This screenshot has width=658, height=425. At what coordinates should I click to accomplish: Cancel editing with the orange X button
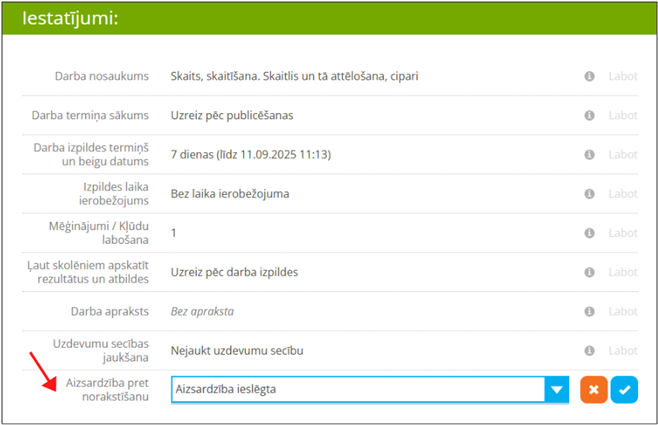click(593, 389)
